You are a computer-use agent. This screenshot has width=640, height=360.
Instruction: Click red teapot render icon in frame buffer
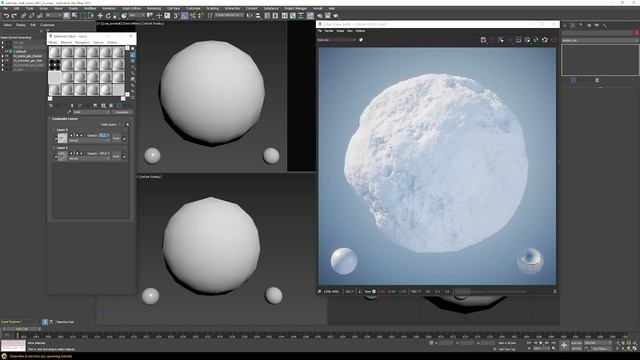[x=545, y=40]
